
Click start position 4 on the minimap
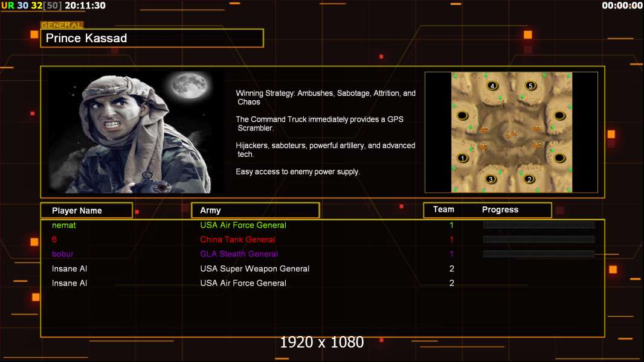pos(492,86)
